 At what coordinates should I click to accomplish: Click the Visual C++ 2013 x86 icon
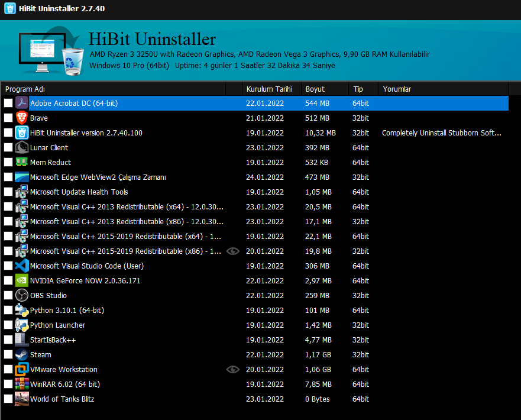pyautogui.click(x=22, y=221)
